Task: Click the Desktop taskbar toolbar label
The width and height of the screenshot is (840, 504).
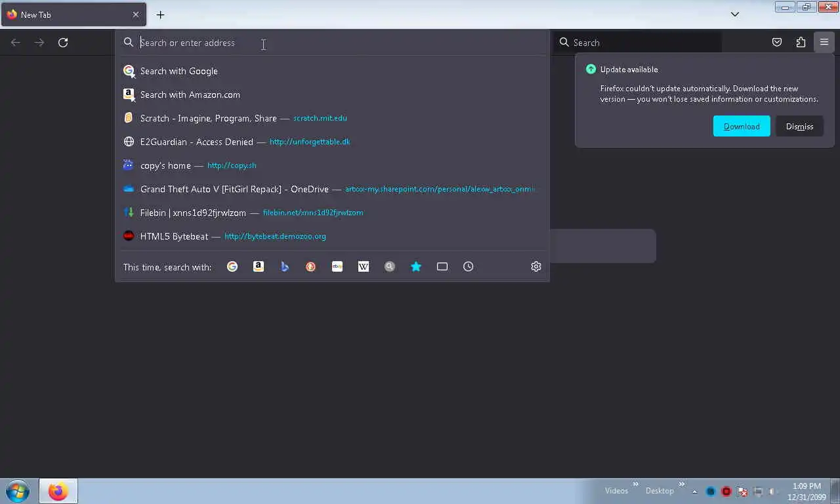Action: (660, 491)
